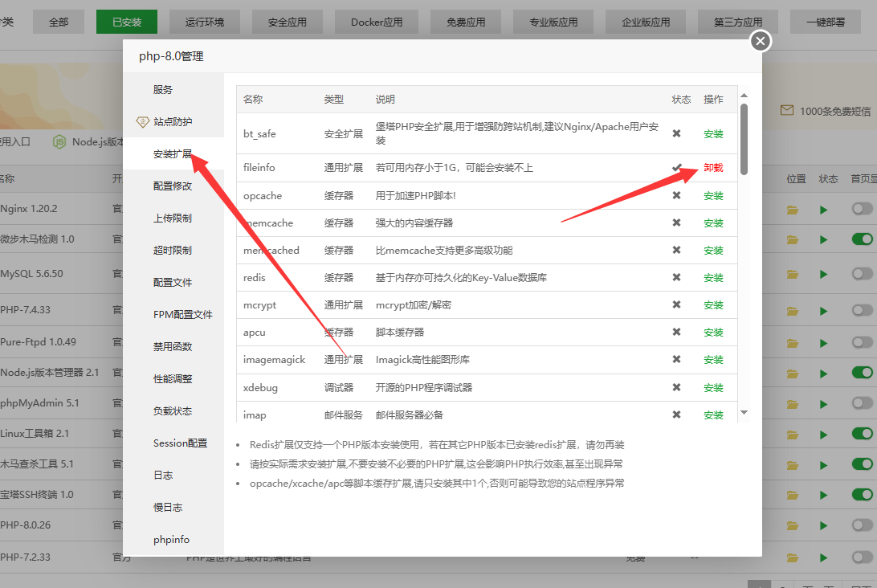877x588 pixels.
Task: Select the Docker应用 category tab
Action: 377,22
